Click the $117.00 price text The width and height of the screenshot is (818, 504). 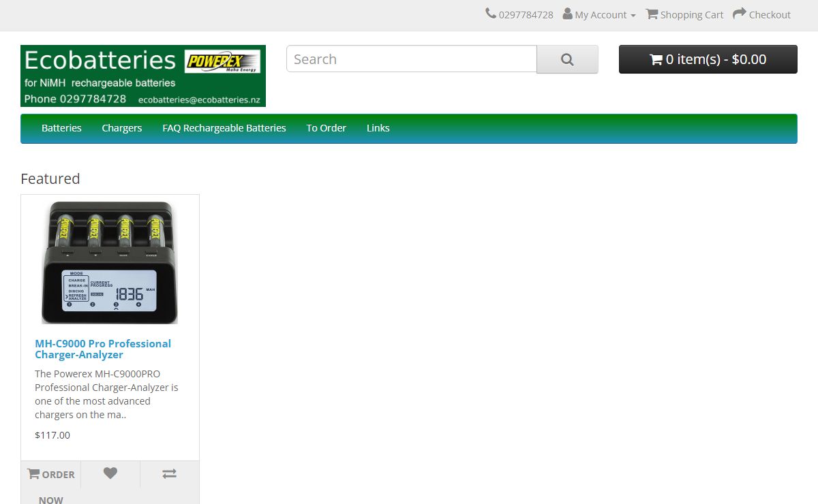tap(52, 435)
